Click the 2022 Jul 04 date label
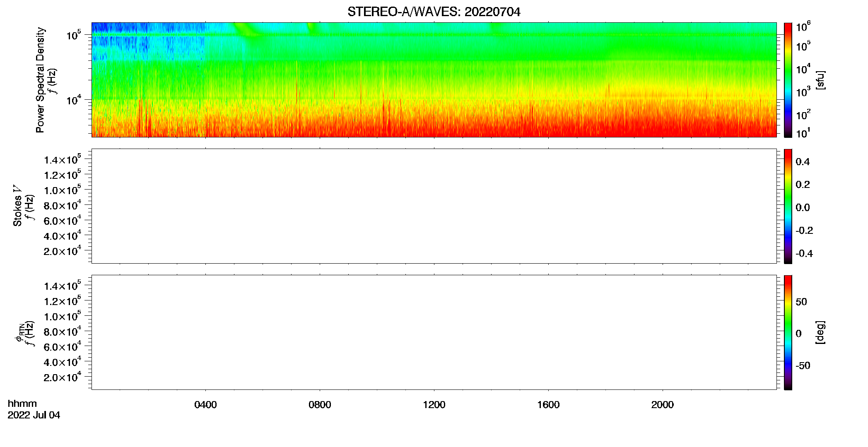This screenshot has height=447, width=868. [x=34, y=415]
